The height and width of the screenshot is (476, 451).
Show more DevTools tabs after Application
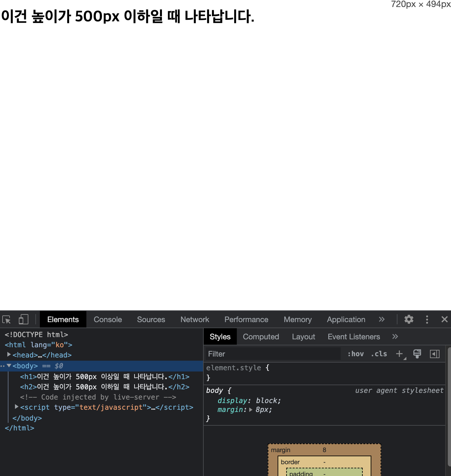coord(382,319)
